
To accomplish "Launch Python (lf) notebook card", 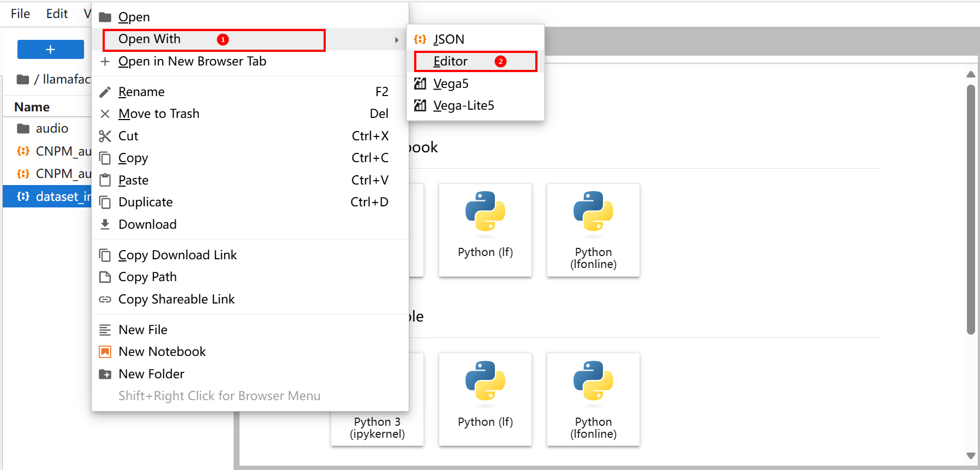I will (485, 230).
